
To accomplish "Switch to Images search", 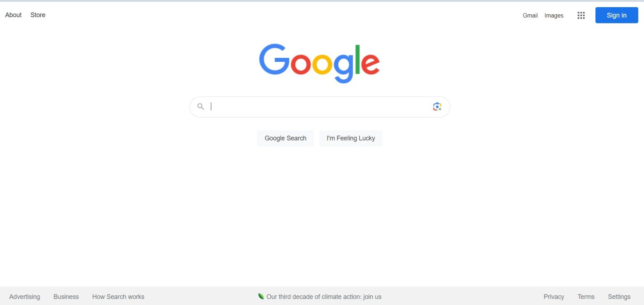I will [554, 16].
